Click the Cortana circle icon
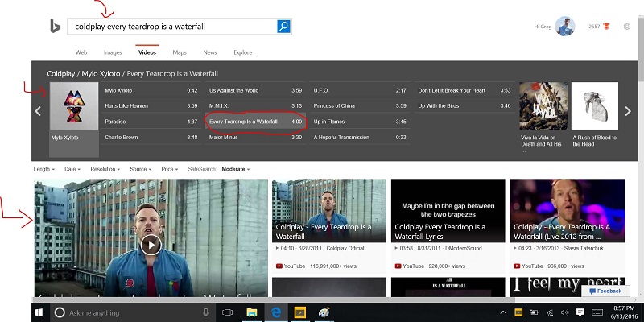Screen dimensions: 644x322 (60, 312)
